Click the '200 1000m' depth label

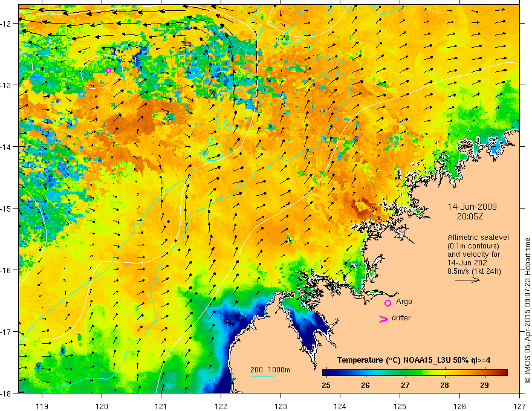click(x=270, y=370)
